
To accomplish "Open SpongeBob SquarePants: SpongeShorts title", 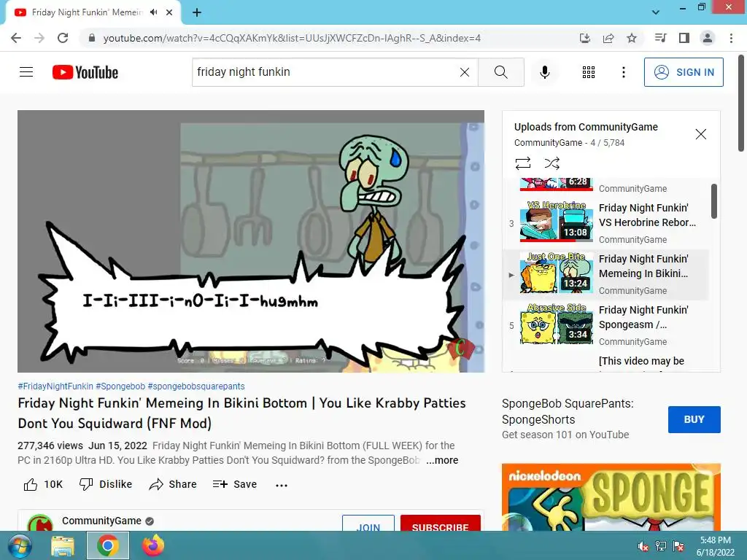I will (568, 411).
